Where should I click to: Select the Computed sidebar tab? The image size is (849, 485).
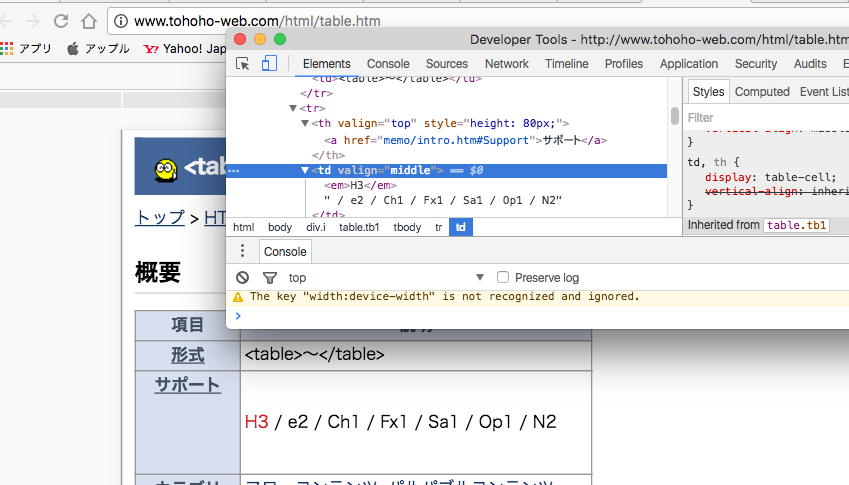(x=762, y=92)
